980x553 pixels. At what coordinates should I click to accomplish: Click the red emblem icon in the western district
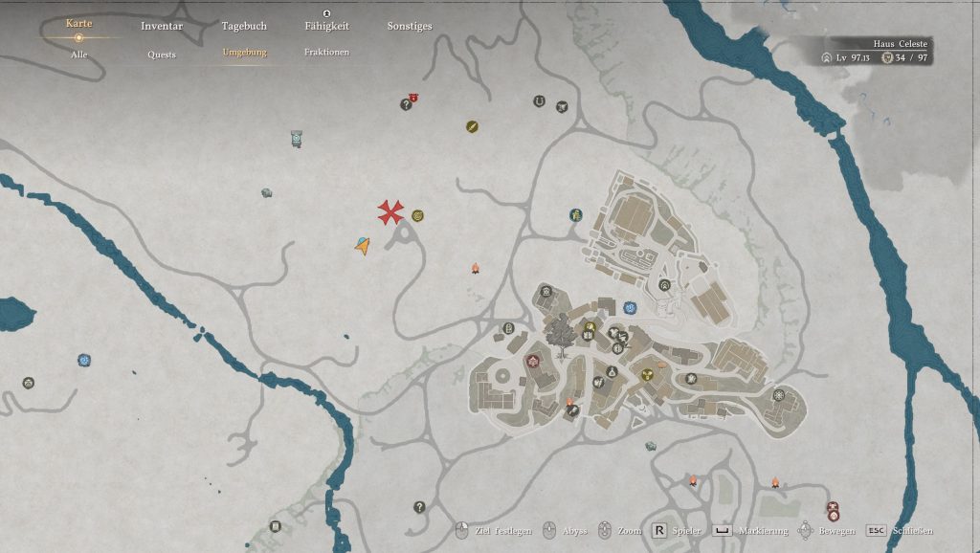pos(532,362)
